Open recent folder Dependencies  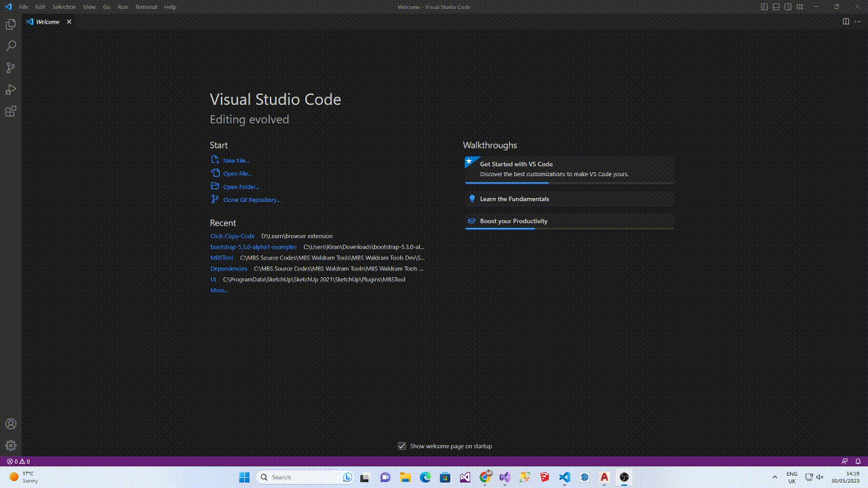(229, 268)
